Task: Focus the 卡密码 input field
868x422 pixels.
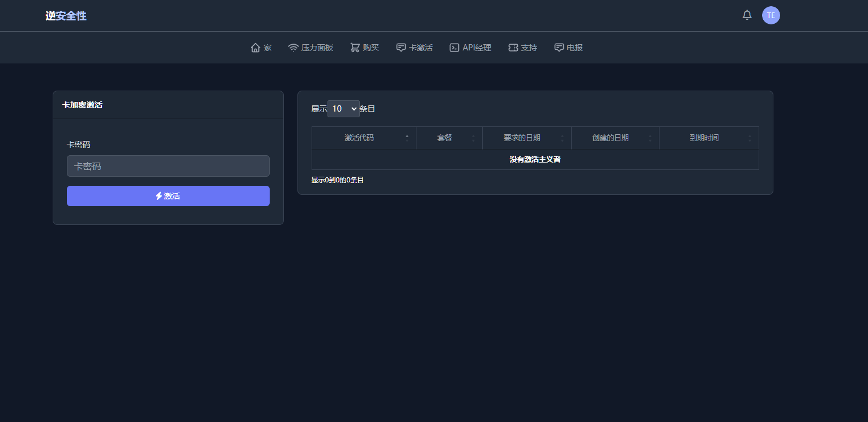Action: pos(168,166)
